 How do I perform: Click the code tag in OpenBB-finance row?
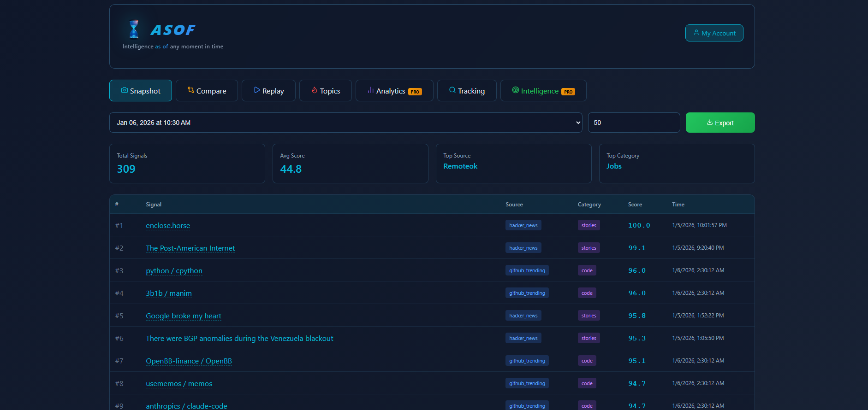pos(587,361)
